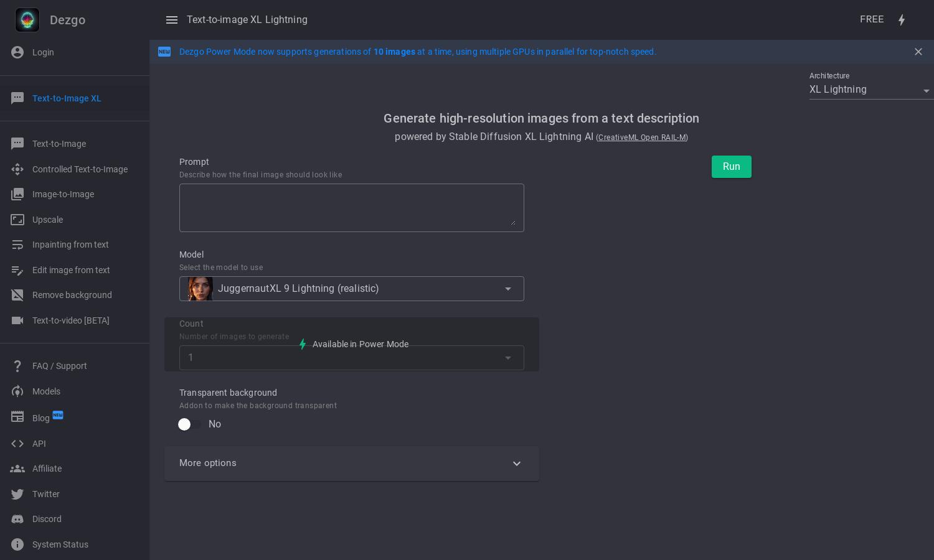Click into the Prompt text area
This screenshot has width=934, height=560.
coord(352,208)
